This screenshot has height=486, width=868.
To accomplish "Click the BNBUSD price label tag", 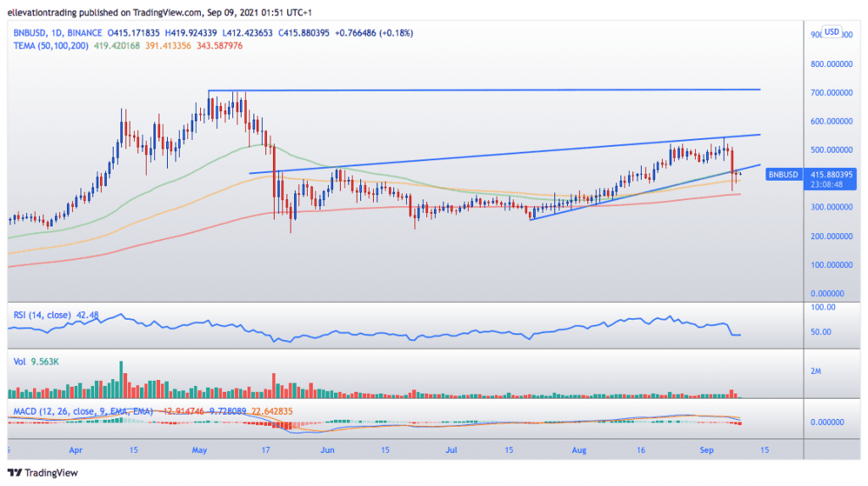I will [782, 175].
